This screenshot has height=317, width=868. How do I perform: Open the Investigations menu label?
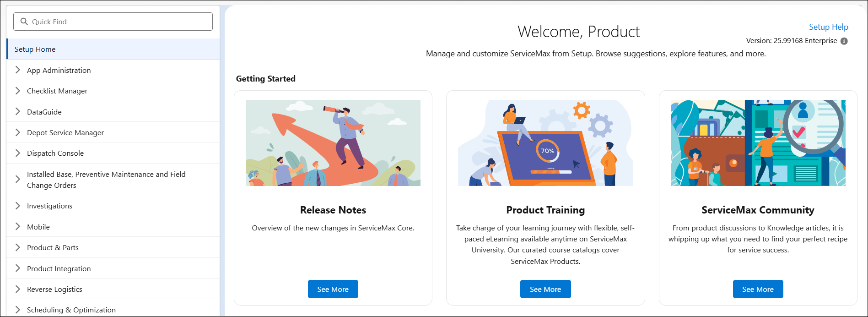pyautogui.click(x=49, y=206)
